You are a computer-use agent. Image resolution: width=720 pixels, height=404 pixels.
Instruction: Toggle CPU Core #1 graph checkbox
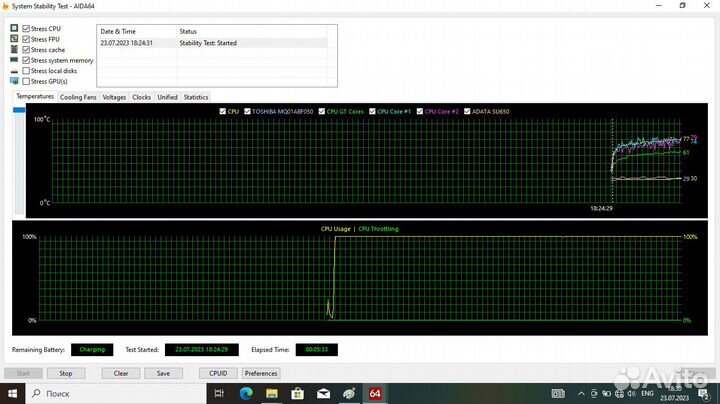click(372, 111)
